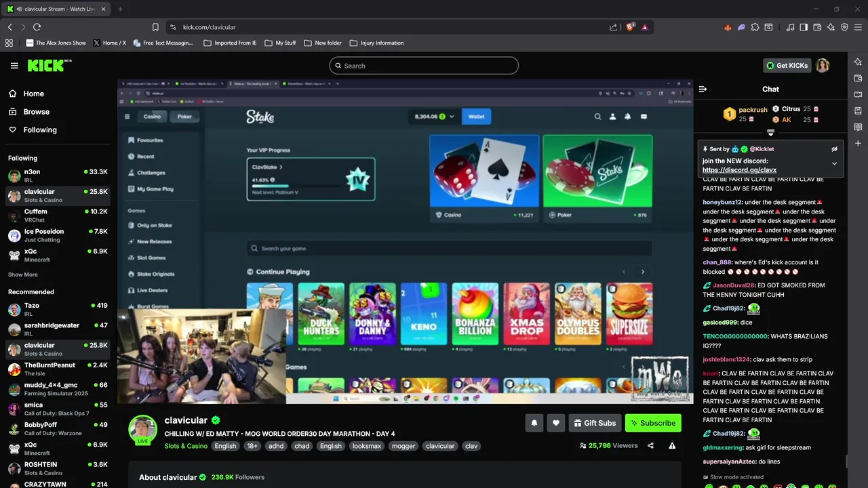Viewport: 868px width, 488px height.
Task: Toggle the browser sidebar panel icon
Action: [804, 27]
